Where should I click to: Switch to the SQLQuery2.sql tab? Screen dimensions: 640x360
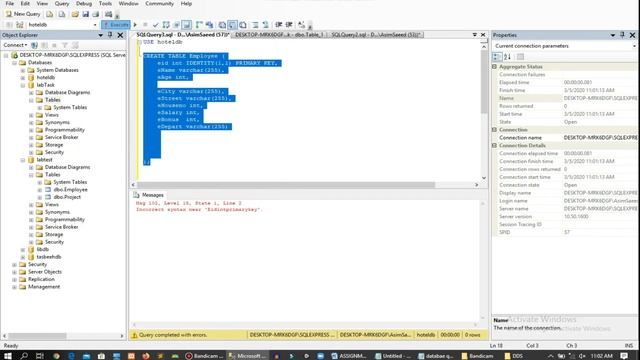[x=376, y=35]
